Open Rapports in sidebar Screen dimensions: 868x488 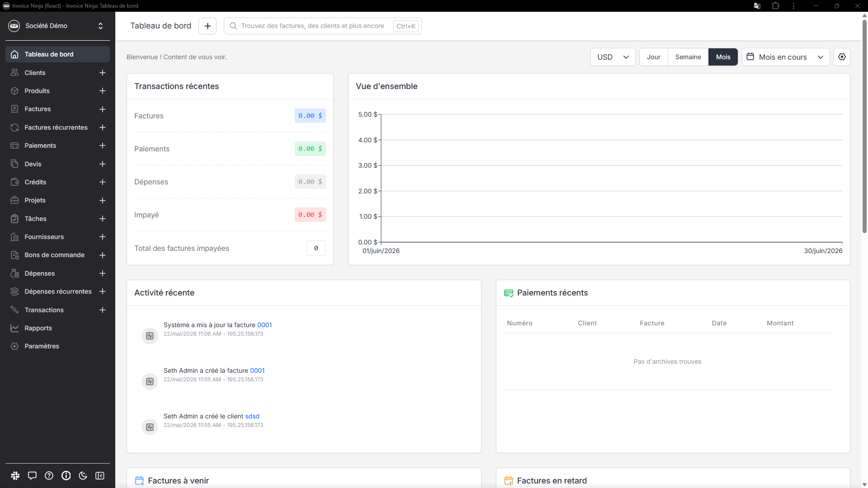tap(38, 328)
